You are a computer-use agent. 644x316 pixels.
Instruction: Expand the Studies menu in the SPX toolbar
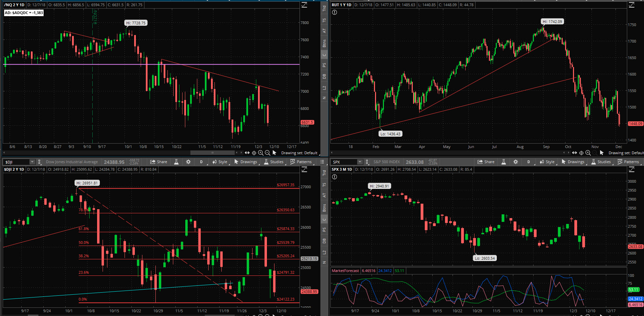click(x=600, y=162)
